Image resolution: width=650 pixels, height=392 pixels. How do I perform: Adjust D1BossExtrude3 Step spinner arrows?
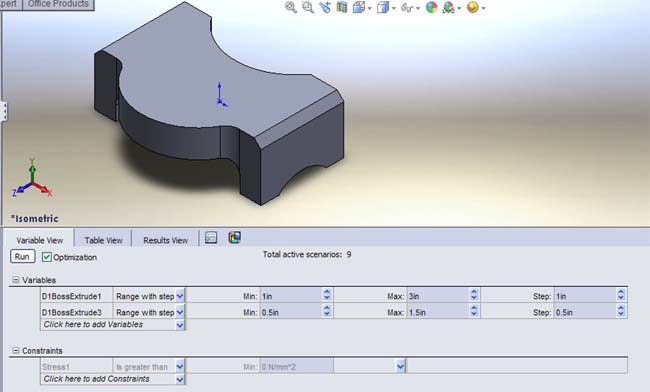click(621, 311)
